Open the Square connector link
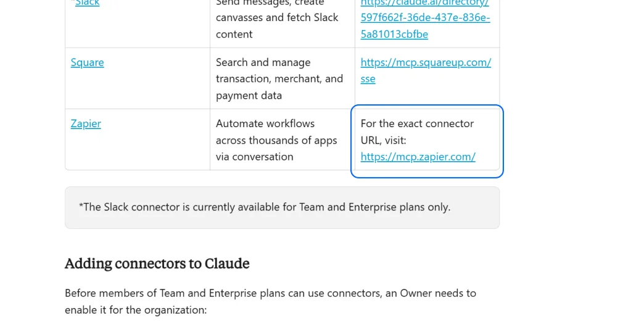 (87, 62)
